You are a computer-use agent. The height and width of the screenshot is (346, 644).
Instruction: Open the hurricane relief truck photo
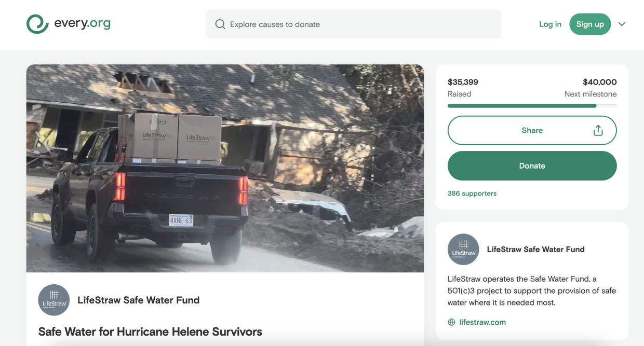225,168
